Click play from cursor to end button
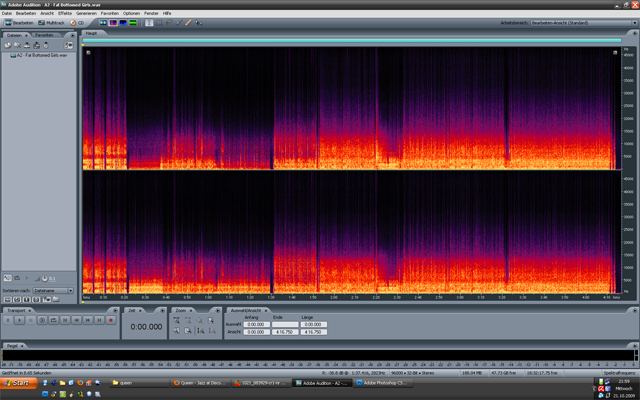Screen dimensions: 640x400 pyautogui.click(x=42, y=320)
